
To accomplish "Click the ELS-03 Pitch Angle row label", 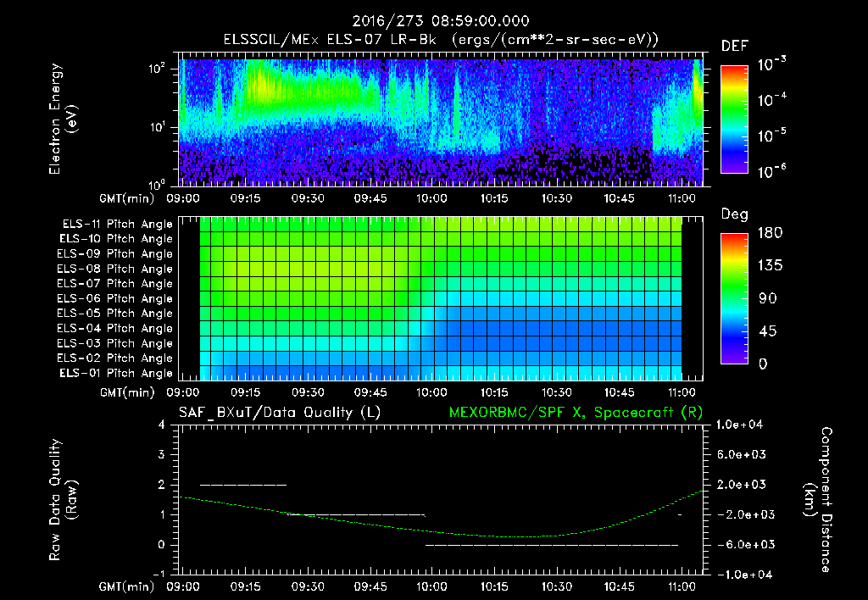I will point(115,343).
